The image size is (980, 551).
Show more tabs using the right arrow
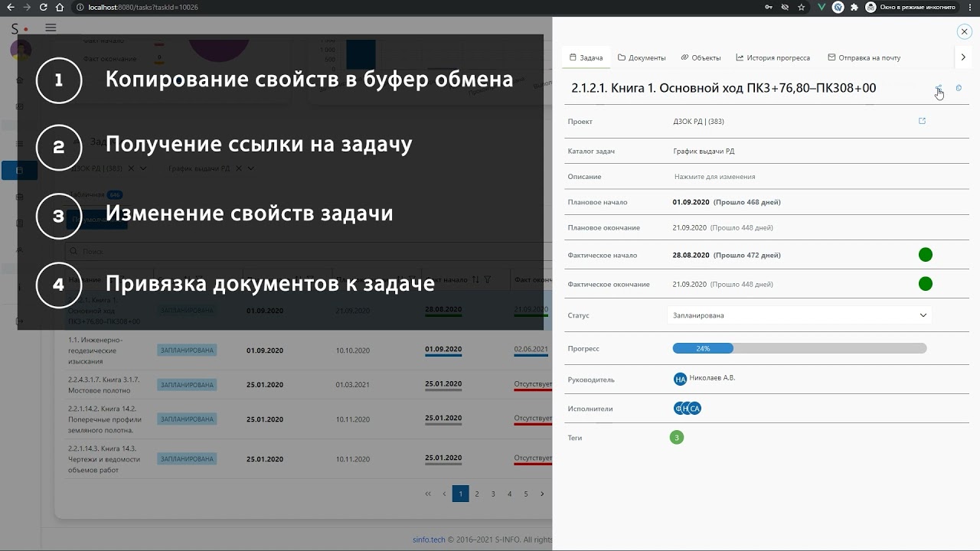(x=963, y=57)
